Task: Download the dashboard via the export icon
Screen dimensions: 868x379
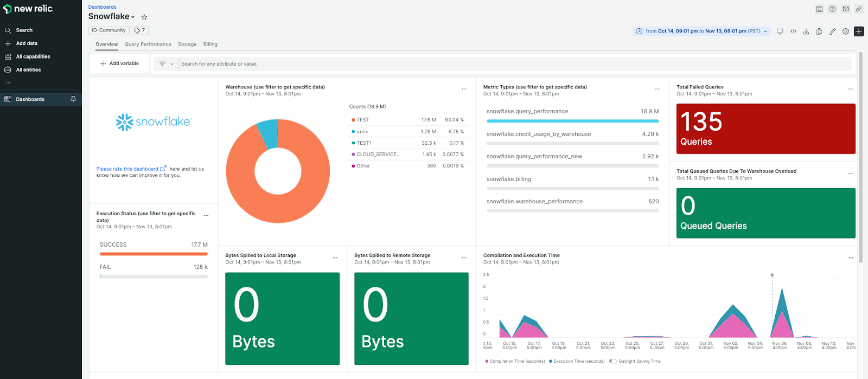Action: [x=806, y=31]
